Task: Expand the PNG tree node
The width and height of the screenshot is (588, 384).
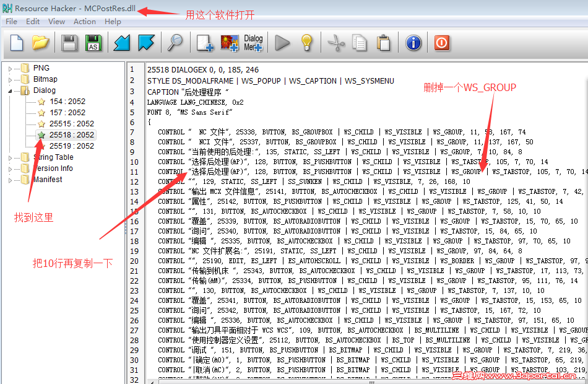Action: [10, 69]
